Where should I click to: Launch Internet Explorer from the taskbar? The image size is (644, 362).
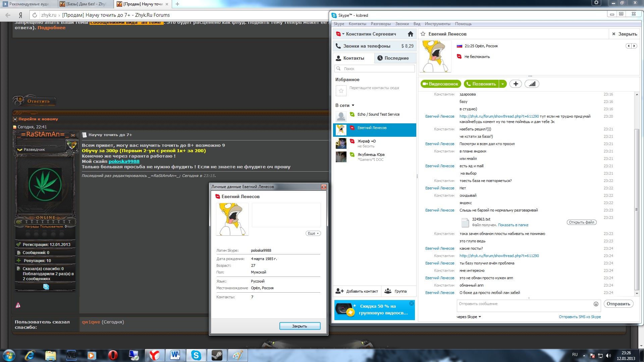(30, 355)
